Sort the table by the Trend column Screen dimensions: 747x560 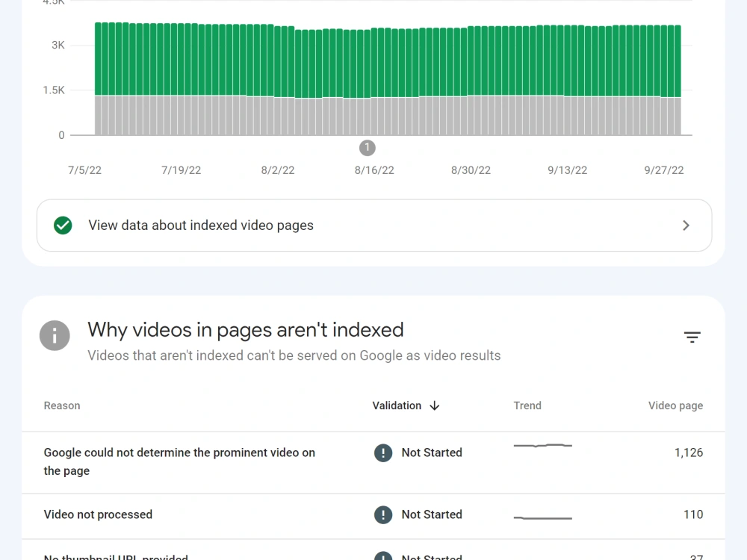[527, 405]
